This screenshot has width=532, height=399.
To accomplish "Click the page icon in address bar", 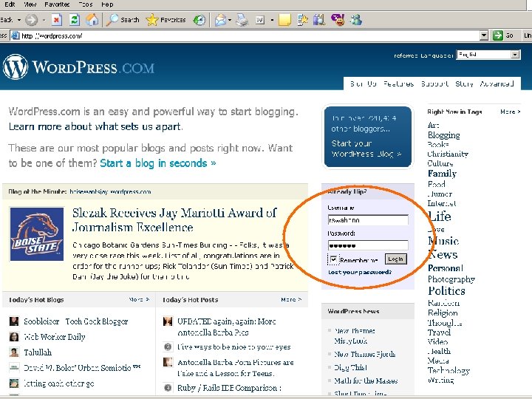I will (x=16, y=35).
